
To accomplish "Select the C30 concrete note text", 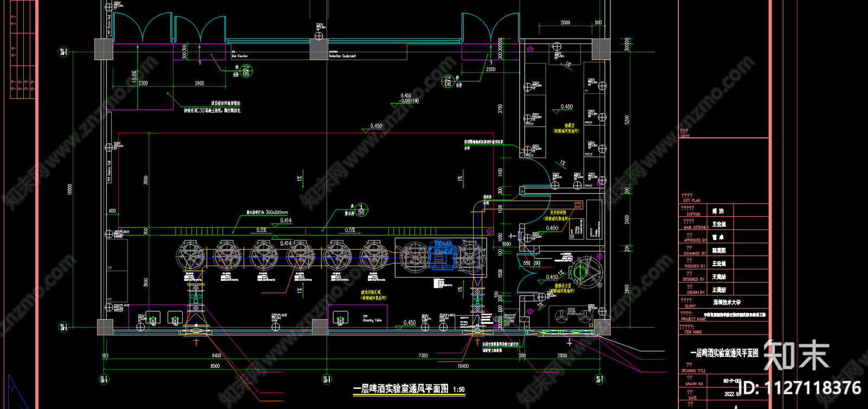I will point(212,110).
